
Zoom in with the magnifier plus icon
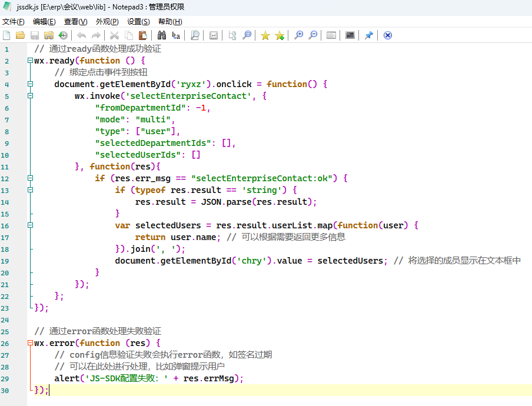tap(298, 35)
